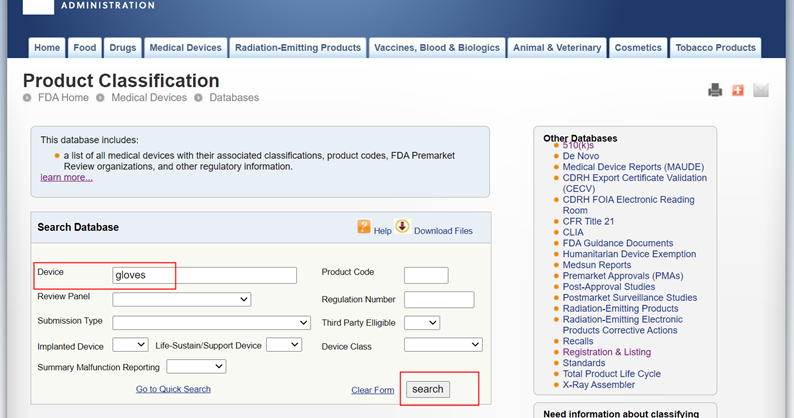This screenshot has width=794, height=418.
Task: Click the Download Files arrow icon
Action: coord(402,227)
